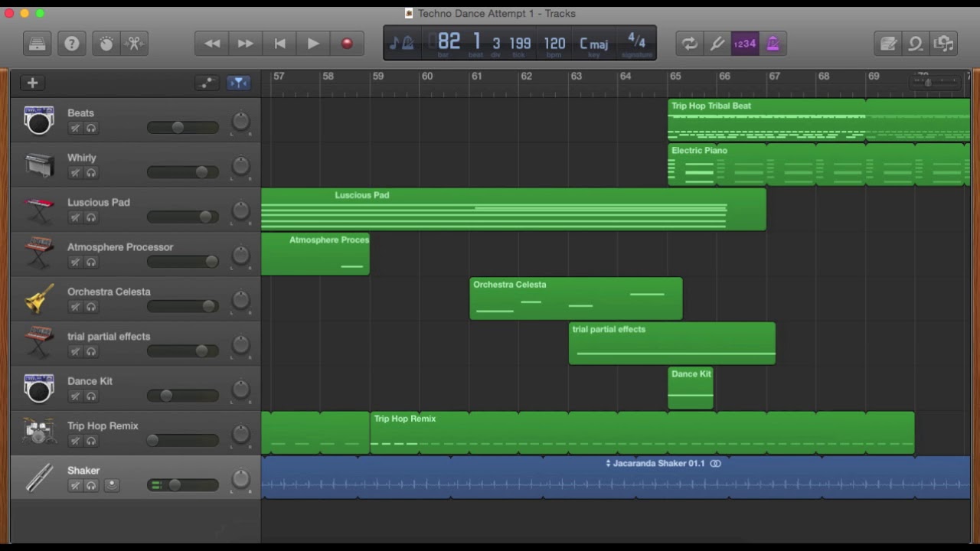Mute the Beats track
The height and width of the screenshot is (551, 980).
pyautogui.click(x=75, y=129)
